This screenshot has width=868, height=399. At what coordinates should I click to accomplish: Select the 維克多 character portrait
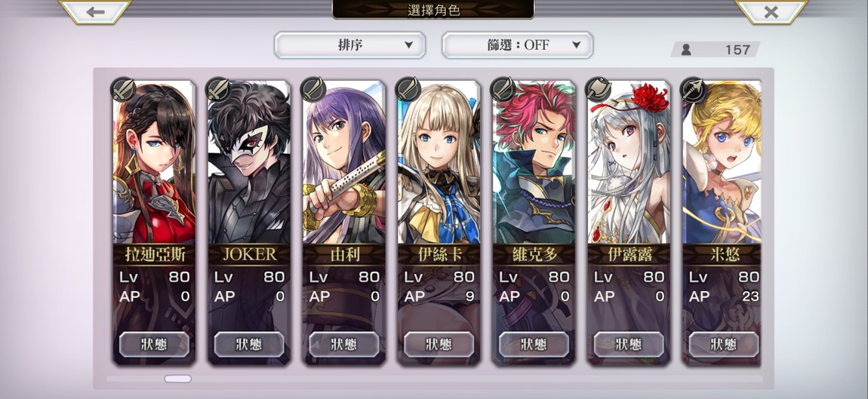534,162
